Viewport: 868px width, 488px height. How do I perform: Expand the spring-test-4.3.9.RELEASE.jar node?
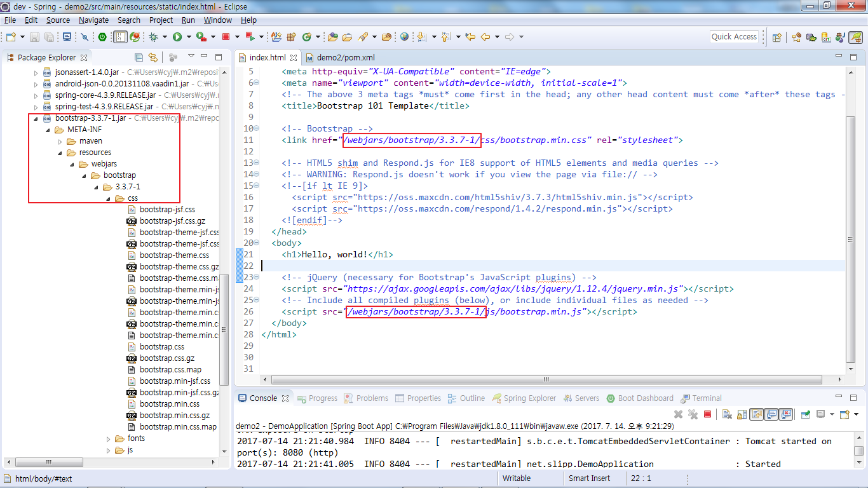click(x=36, y=106)
